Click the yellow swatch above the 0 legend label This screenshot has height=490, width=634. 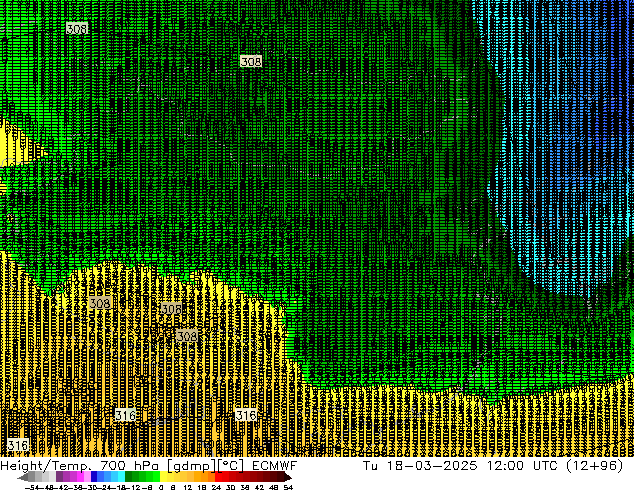tap(163, 478)
